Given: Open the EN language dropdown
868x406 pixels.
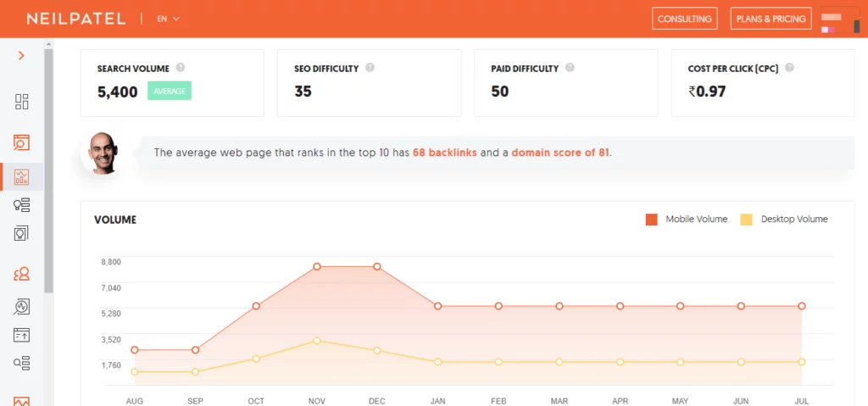Looking at the screenshot, I should 169,19.
